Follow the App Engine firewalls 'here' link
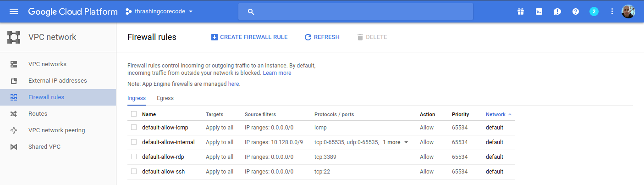Screen dimensions: 644x185 (x=233, y=84)
